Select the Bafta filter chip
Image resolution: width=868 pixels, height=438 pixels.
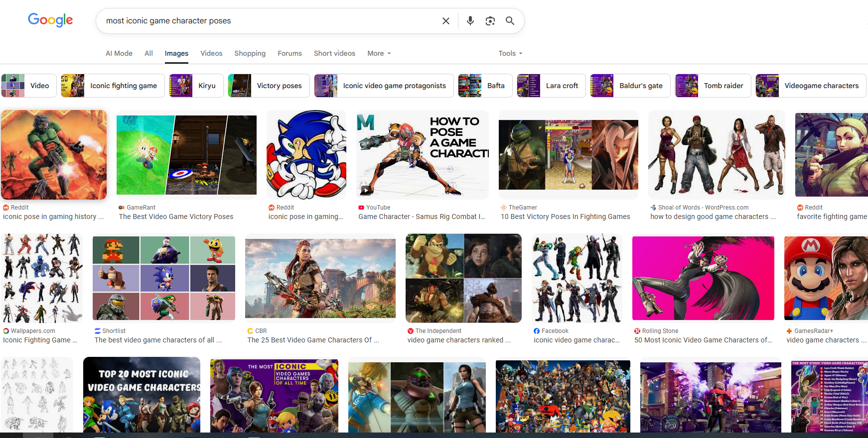point(485,86)
